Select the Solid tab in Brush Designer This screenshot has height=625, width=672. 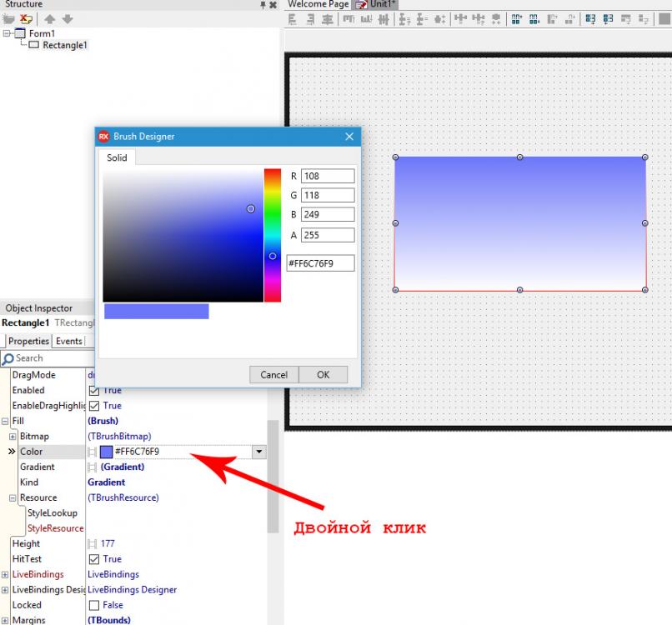pos(117,157)
